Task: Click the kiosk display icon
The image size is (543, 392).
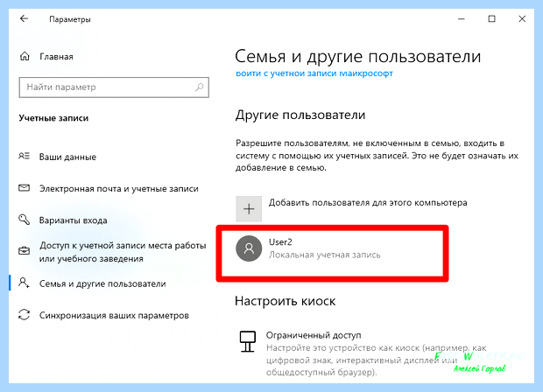Action: pyautogui.click(x=248, y=341)
